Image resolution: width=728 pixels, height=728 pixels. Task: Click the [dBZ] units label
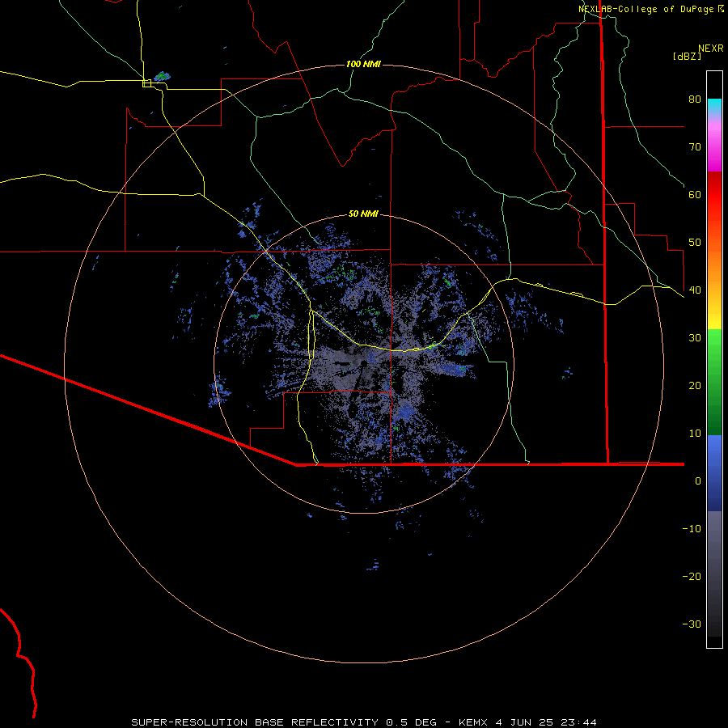pos(687,56)
